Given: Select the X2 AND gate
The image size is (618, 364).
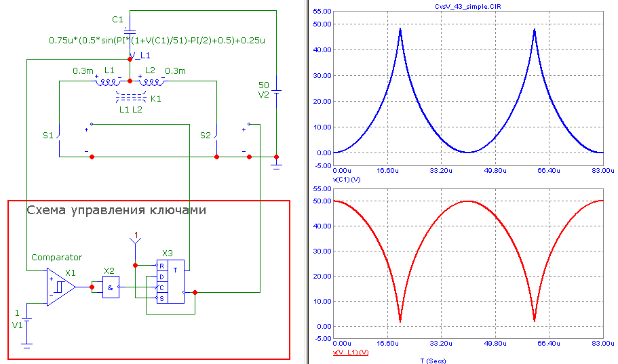Looking at the screenshot, I should [111, 287].
